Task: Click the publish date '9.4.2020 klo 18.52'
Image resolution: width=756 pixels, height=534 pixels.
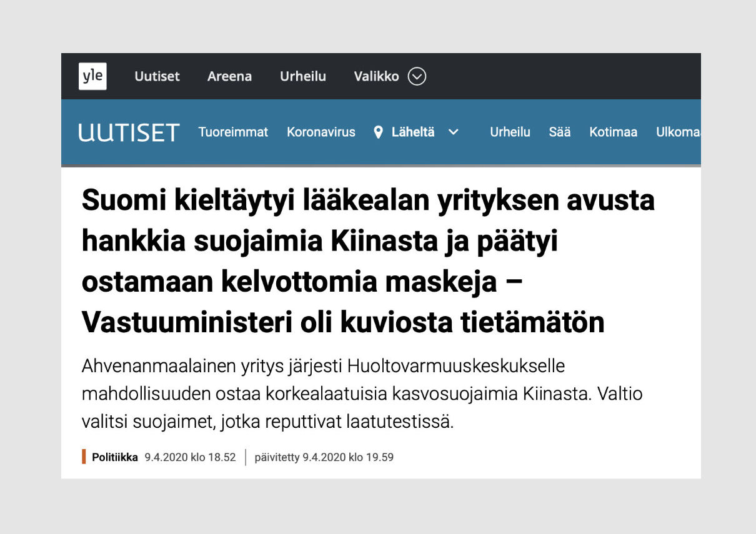Action: tap(190, 457)
